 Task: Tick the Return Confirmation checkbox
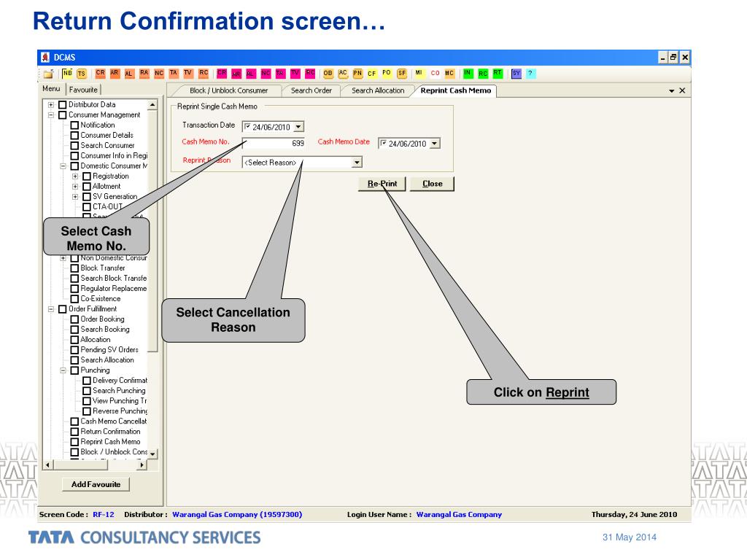coord(74,432)
